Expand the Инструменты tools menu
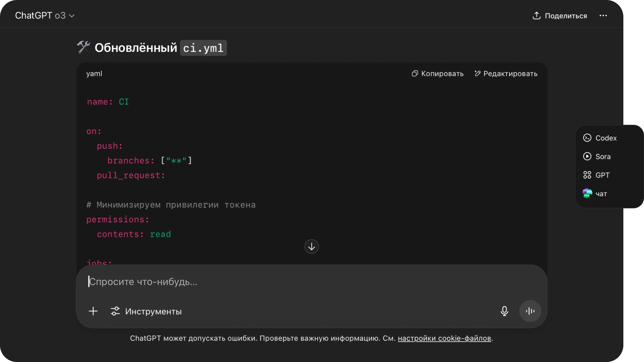Screen dimensions: 644x362 [146, 311]
